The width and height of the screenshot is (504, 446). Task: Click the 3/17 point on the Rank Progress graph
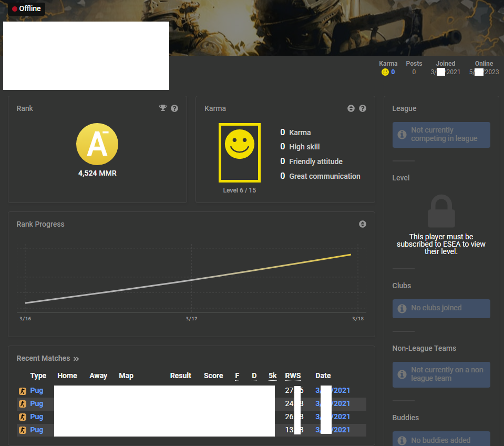pyautogui.click(x=191, y=279)
